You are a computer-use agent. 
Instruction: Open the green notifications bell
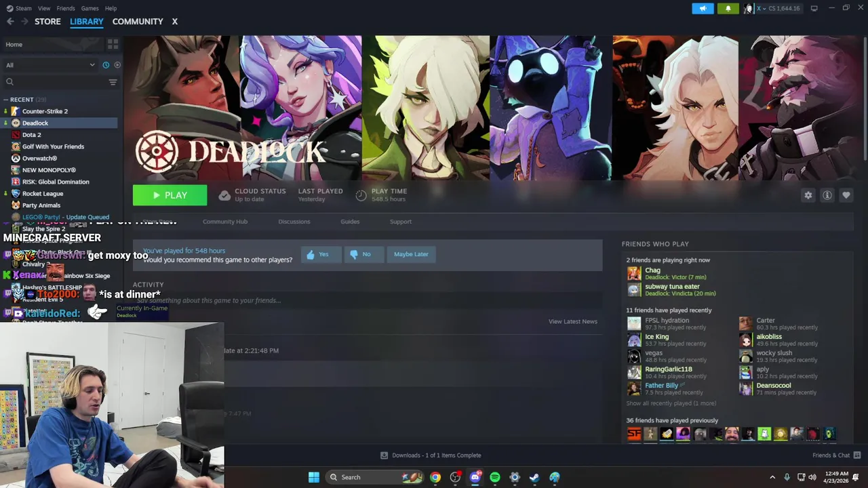tap(728, 8)
